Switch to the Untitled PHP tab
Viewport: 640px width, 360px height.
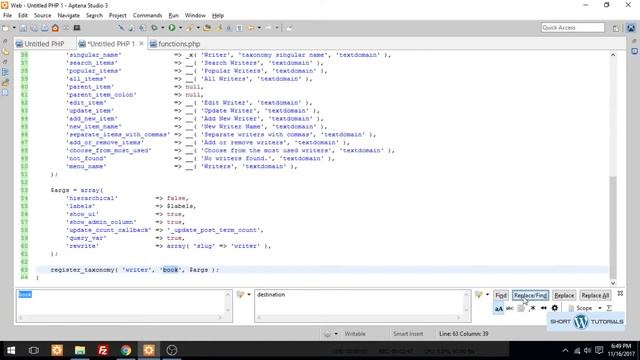point(44,44)
